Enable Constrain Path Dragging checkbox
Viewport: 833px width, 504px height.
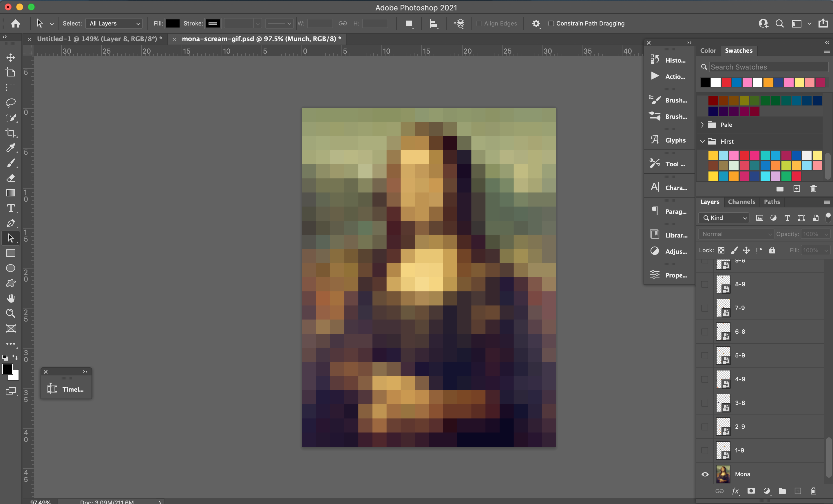(551, 23)
